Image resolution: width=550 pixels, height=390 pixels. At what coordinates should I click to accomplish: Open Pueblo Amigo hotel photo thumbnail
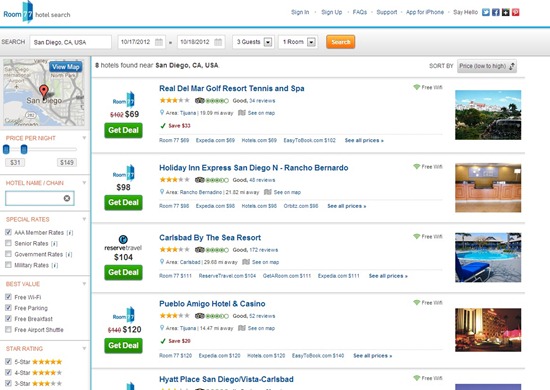tap(488, 330)
